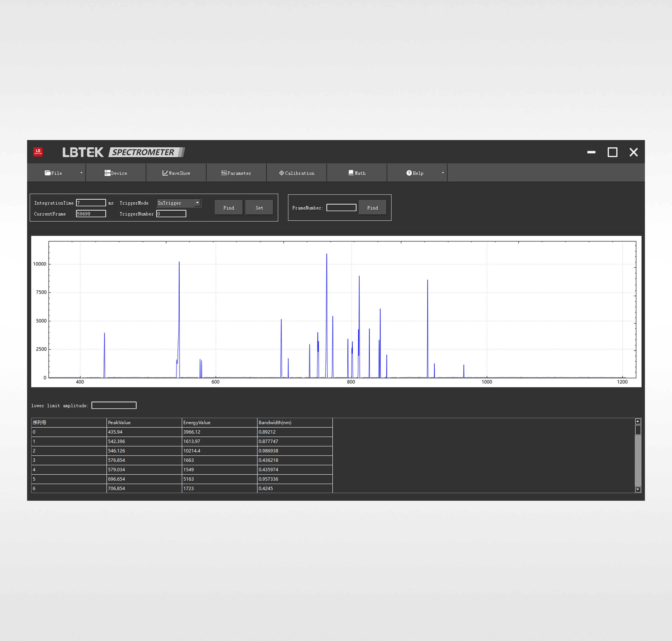
Task: Expand the Help menu dropdown arrow
Action: 443,173
